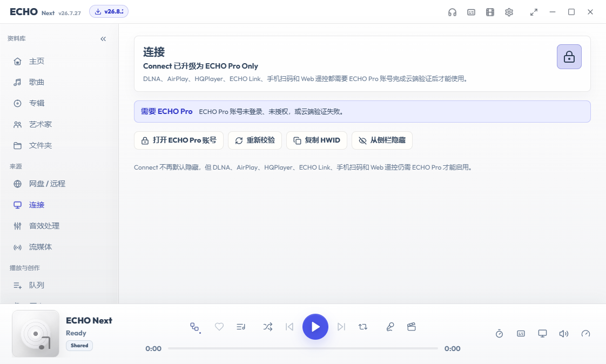
Task: Download the v26.8 update
Action: pyautogui.click(x=109, y=11)
